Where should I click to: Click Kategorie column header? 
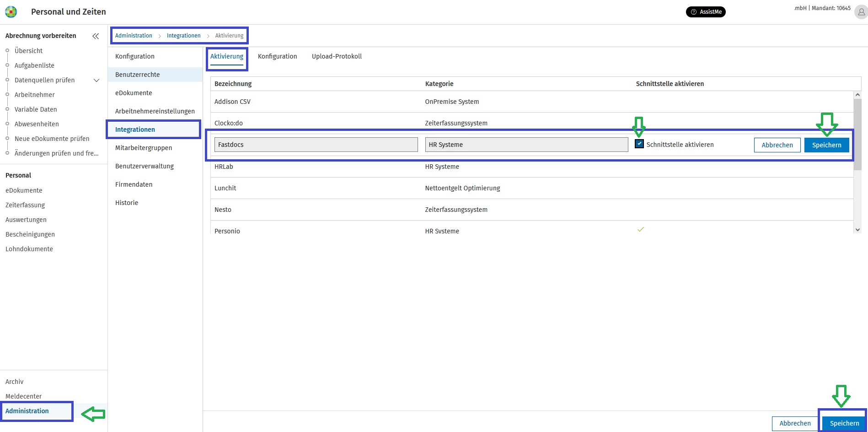(439, 84)
